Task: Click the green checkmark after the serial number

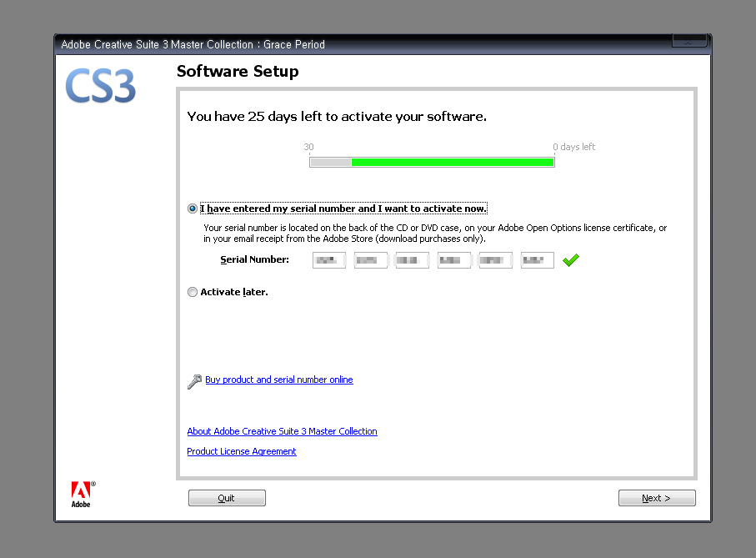Action: click(x=570, y=260)
